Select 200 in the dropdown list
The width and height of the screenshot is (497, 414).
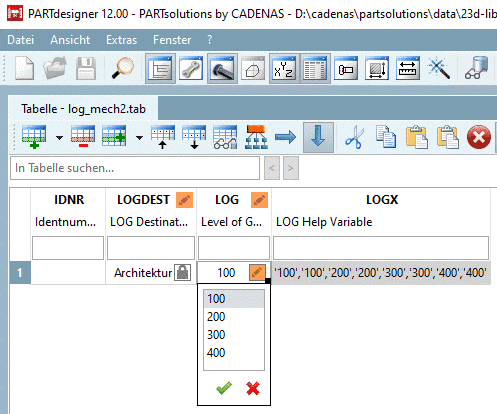tap(234, 316)
